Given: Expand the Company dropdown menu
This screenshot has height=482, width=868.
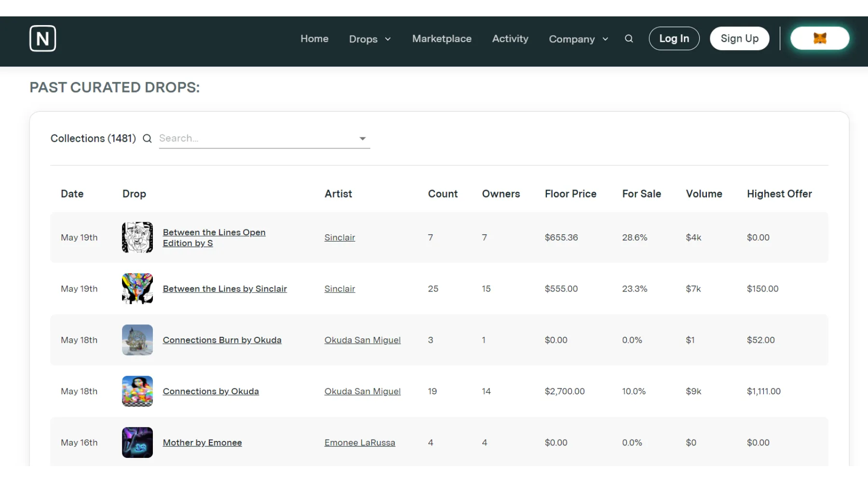Looking at the screenshot, I should pyautogui.click(x=578, y=39).
